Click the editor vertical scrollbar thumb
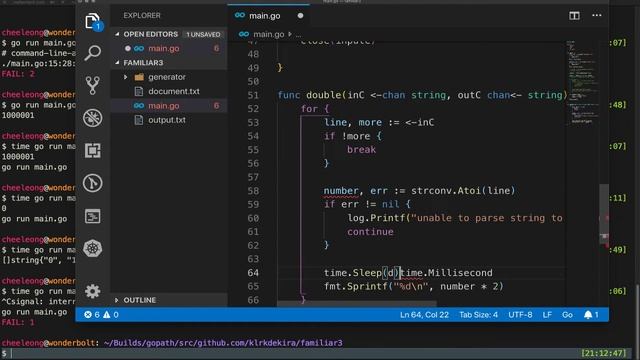Image resolution: width=640 pixels, height=360 pixels. [x=604, y=214]
